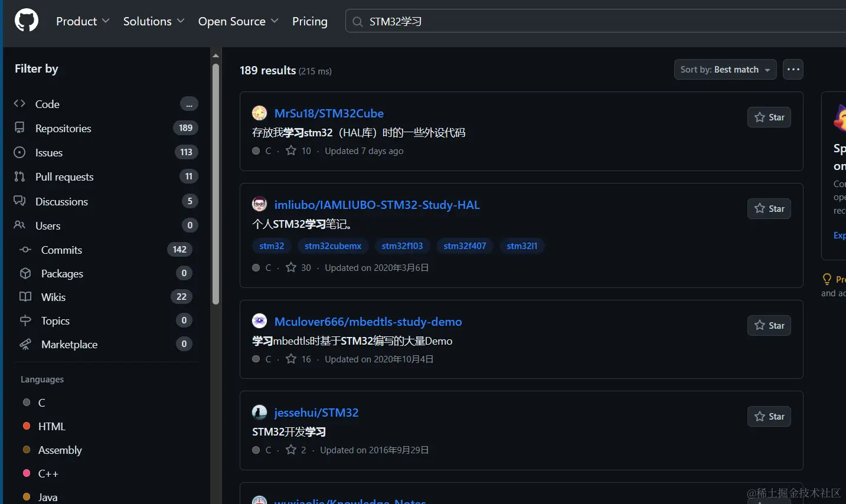Select the stm32f103 topic tag

pyautogui.click(x=402, y=246)
